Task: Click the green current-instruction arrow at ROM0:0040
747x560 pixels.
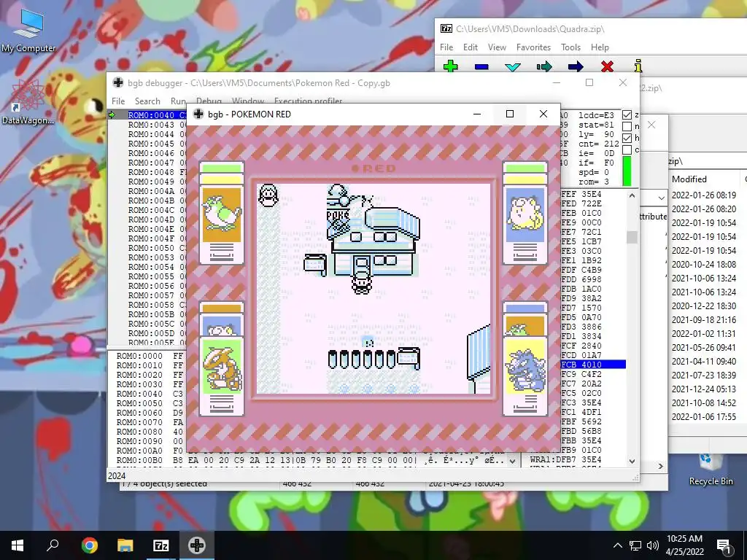Action: [x=112, y=114]
